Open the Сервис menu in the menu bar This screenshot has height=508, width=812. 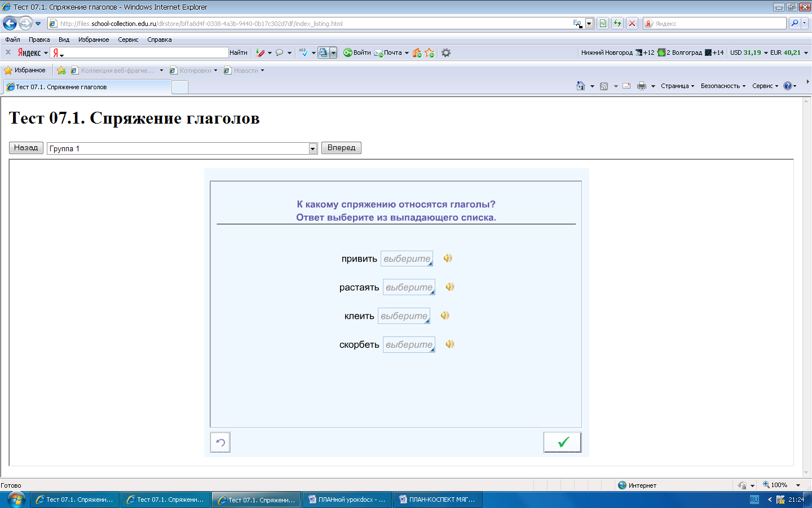point(128,40)
